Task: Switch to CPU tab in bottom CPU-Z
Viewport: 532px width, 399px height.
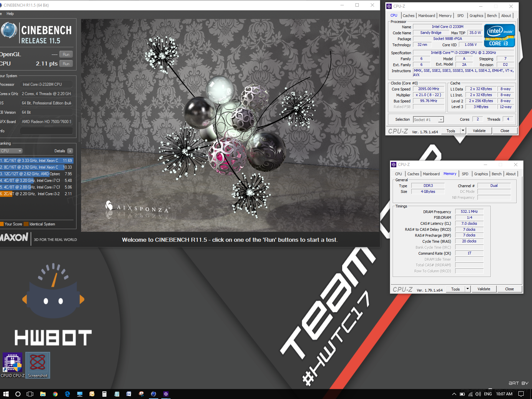Action: point(398,174)
